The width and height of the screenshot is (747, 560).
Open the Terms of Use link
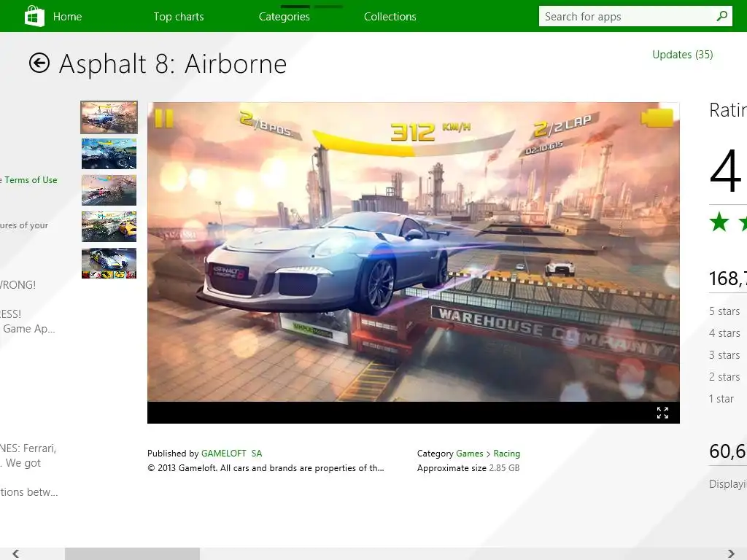tap(31, 180)
